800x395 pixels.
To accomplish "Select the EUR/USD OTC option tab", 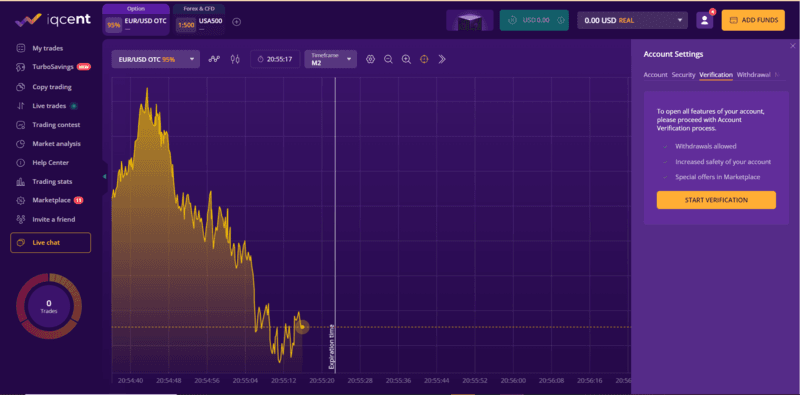I will tap(136, 20).
